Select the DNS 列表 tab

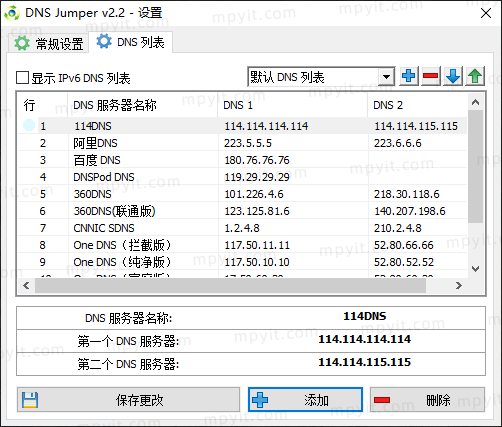pos(130,42)
